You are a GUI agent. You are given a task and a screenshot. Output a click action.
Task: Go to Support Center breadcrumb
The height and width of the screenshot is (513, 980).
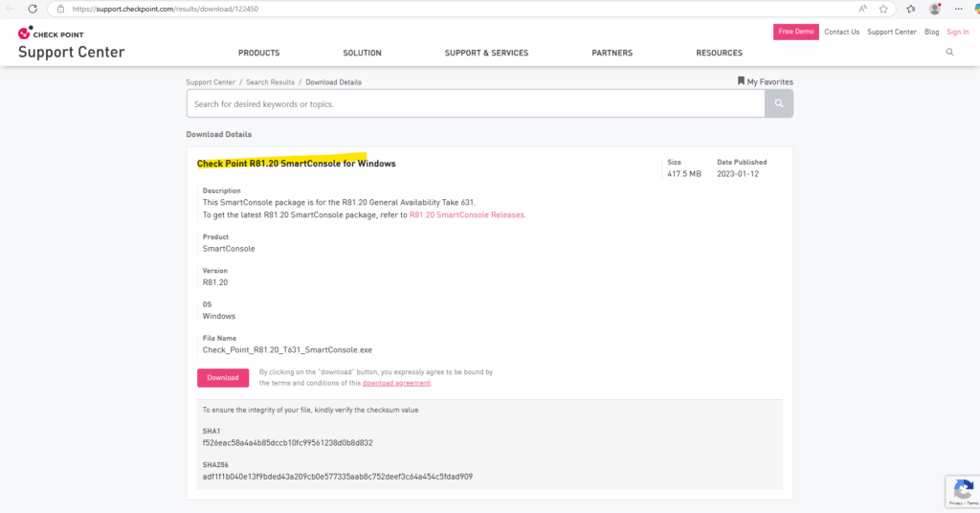point(211,82)
